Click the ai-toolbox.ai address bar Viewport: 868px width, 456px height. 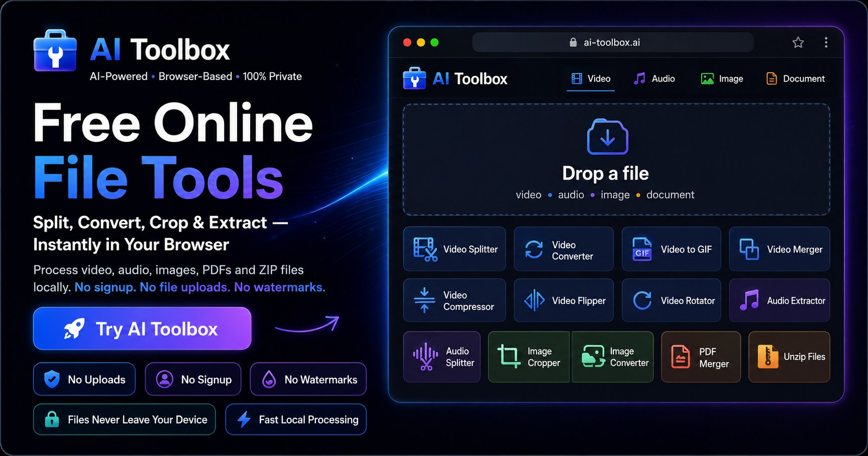(x=613, y=43)
